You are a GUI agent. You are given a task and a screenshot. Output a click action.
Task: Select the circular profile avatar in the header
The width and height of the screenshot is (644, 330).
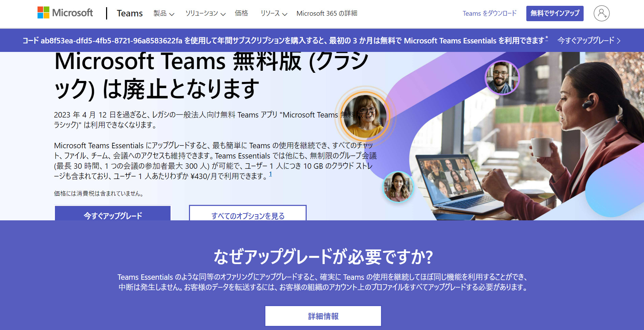pos(601,13)
